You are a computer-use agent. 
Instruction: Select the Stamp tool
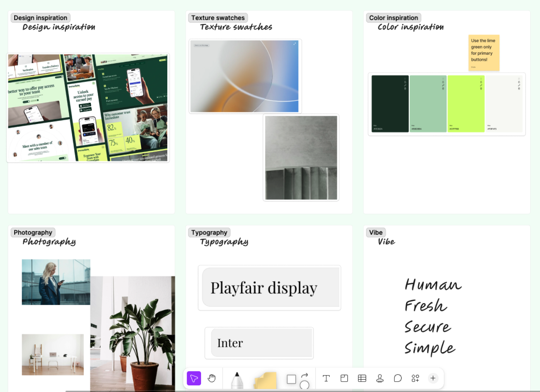(x=380, y=379)
